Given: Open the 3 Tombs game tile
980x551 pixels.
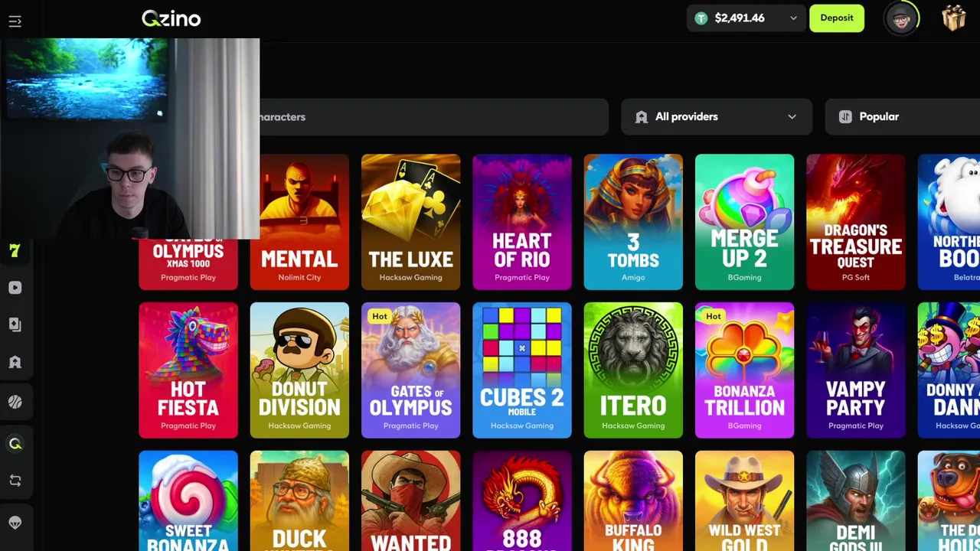Looking at the screenshot, I should coord(633,222).
